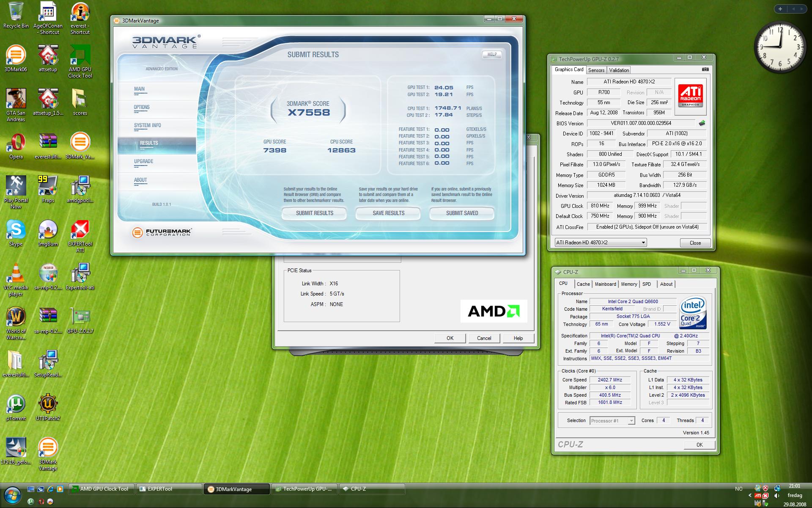Open the Fraps desktop shortcut
The image size is (812, 508).
click(48, 186)
